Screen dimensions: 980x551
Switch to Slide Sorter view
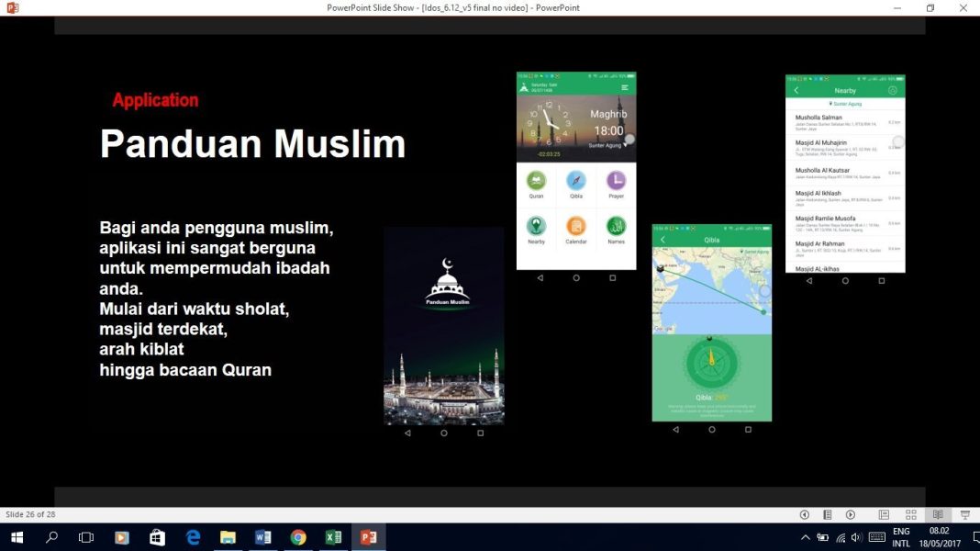pos(911,514)
